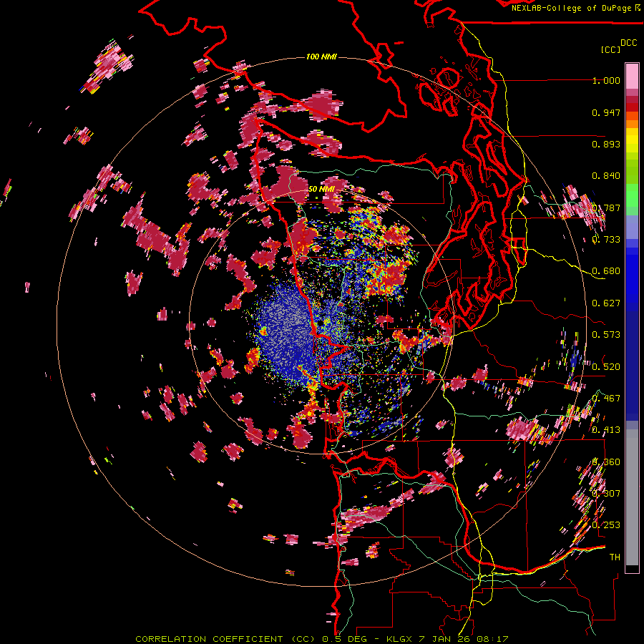Click the 0.680 legend value
644x644 pixels.
pos(606,271)
